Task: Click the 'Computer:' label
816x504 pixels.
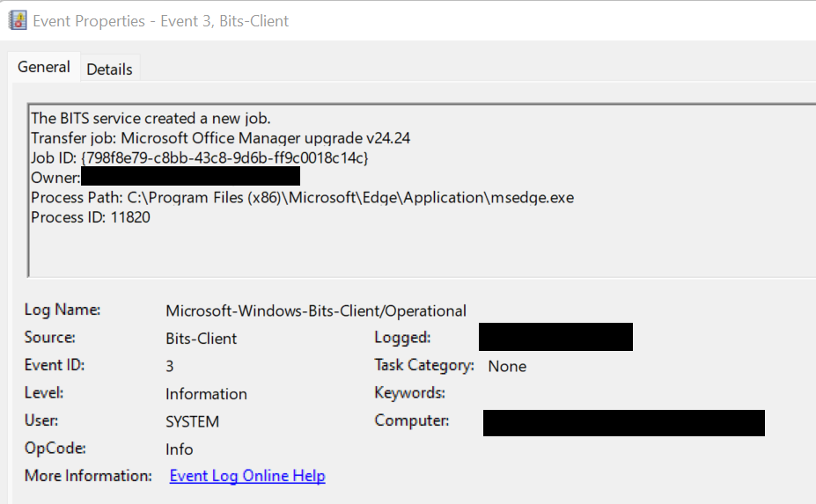Action: (x=412, y=420)
